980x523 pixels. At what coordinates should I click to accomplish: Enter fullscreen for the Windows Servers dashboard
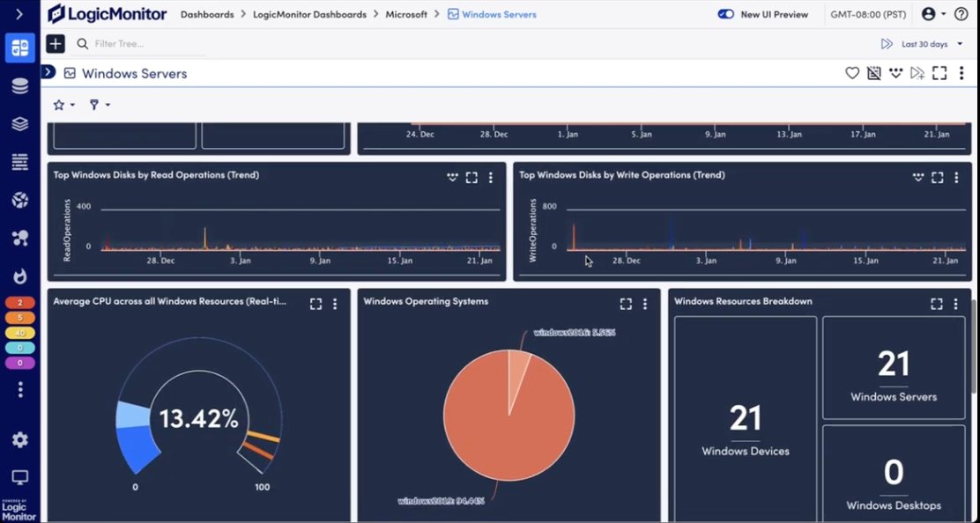[x=939, y=74]
